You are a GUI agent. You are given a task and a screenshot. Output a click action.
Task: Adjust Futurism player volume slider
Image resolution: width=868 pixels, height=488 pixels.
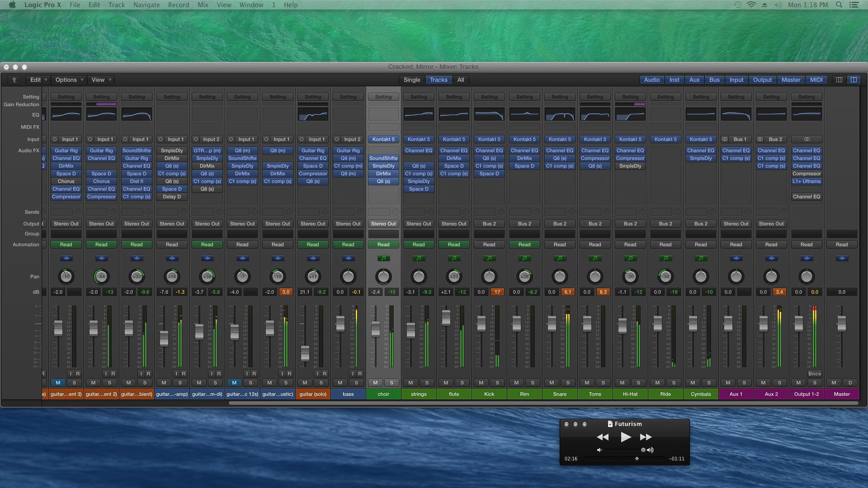point(643,450)
